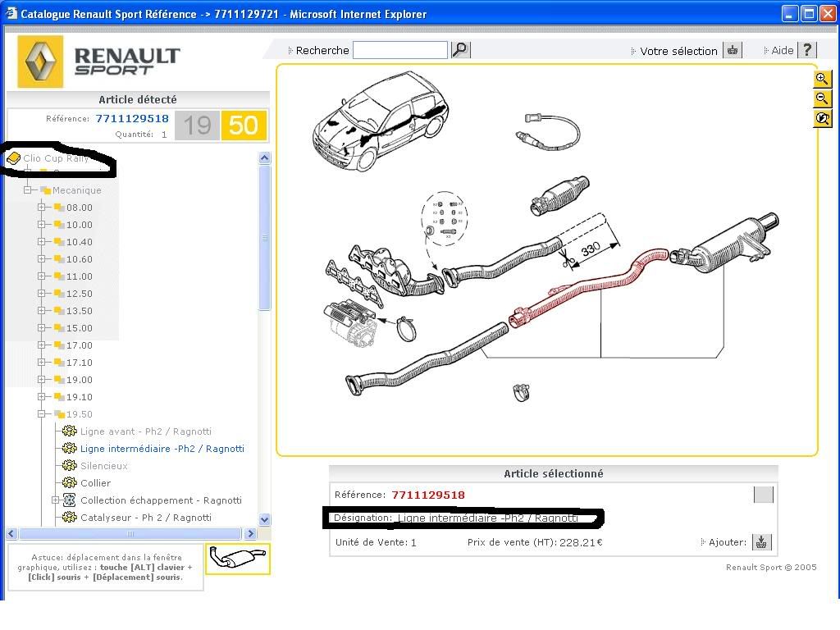Expand the Collection échappement node

pyautogui.click(x=55, y=500)
